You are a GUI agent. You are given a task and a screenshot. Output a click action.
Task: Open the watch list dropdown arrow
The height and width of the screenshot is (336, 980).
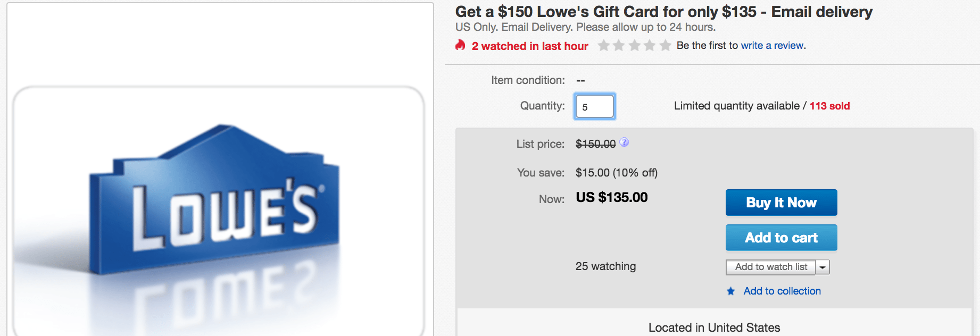(823, 267)
